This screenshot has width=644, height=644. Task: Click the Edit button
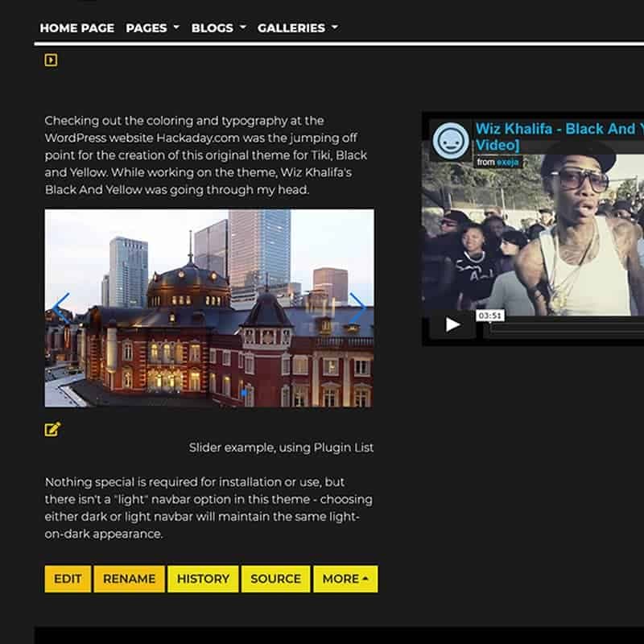click(x=68, y=579)
